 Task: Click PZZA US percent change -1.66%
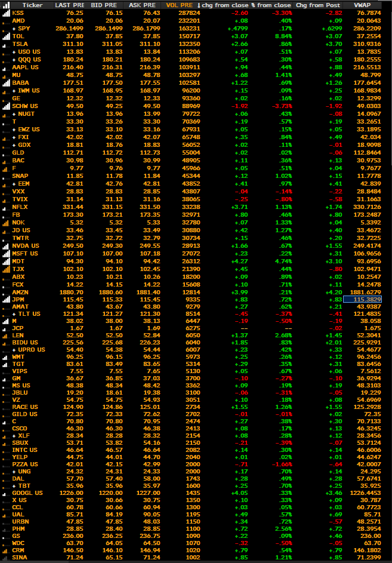pyautogui.click(x=281, y=464)
